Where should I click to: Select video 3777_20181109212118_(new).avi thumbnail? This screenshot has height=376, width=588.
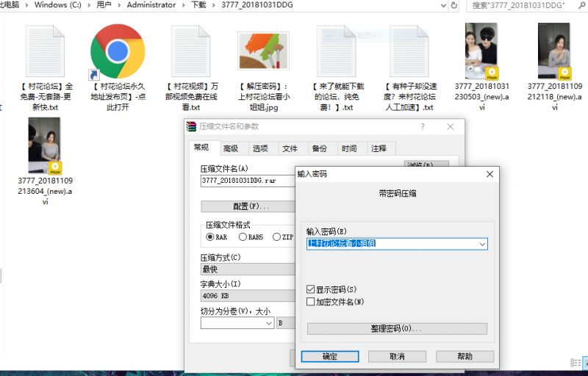tap(554, 51)
